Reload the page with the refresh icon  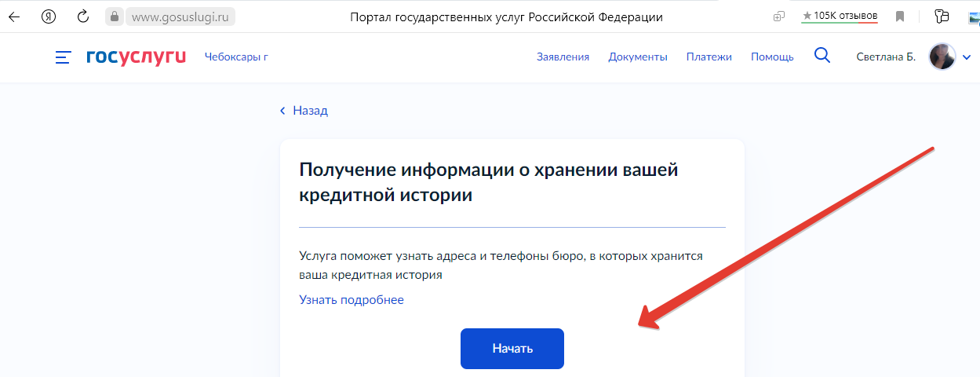82,16
